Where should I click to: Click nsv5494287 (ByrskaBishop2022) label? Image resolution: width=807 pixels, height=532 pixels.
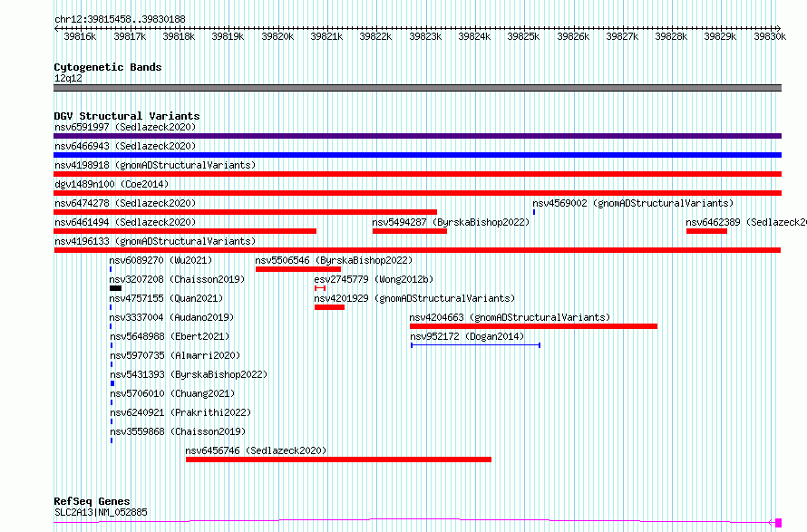451,222
